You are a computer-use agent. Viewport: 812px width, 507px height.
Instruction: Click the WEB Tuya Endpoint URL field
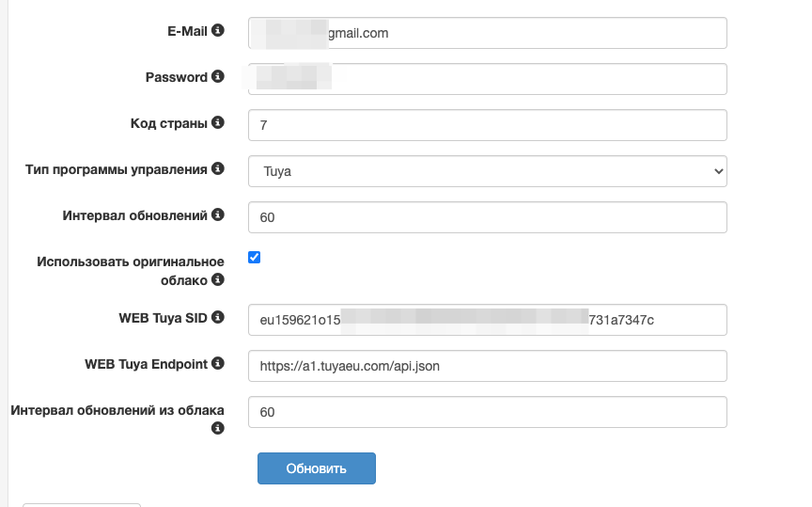point(488,366)
